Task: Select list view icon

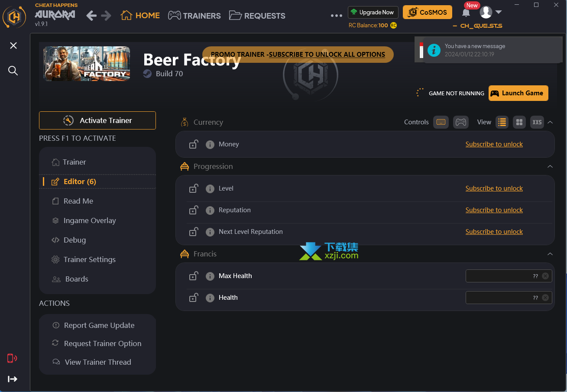Action: pos(502,122)
